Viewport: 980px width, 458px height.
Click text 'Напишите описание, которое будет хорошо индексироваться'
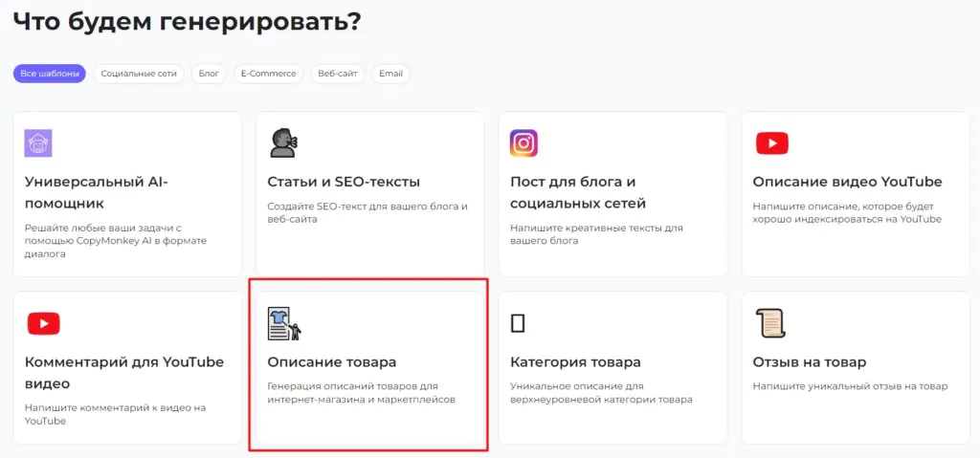[x=847, y=212]
